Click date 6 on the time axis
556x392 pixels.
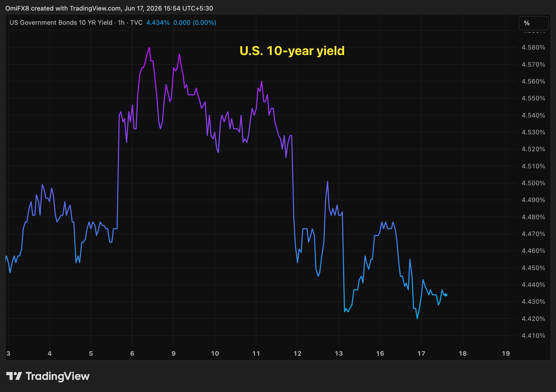coord(132,354)
